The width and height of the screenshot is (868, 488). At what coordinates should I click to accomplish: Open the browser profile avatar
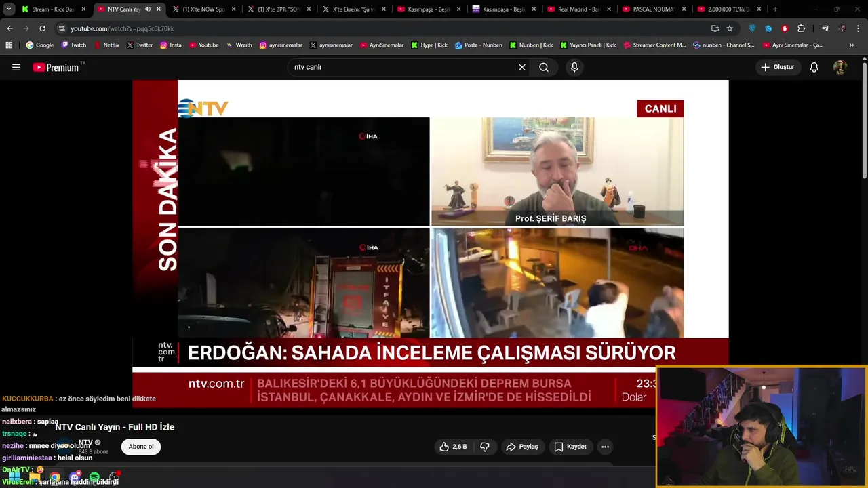842,28
